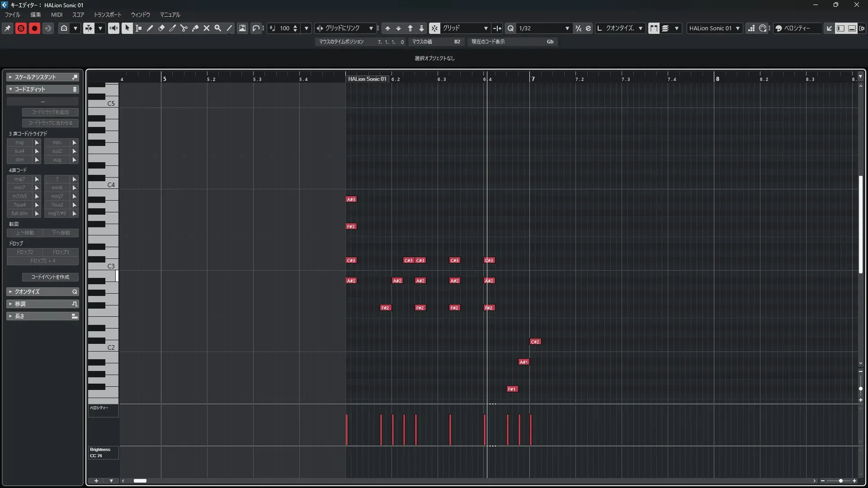The image size is (868, 488).
Task: Select the Glue tool
Action: point(195,28)
